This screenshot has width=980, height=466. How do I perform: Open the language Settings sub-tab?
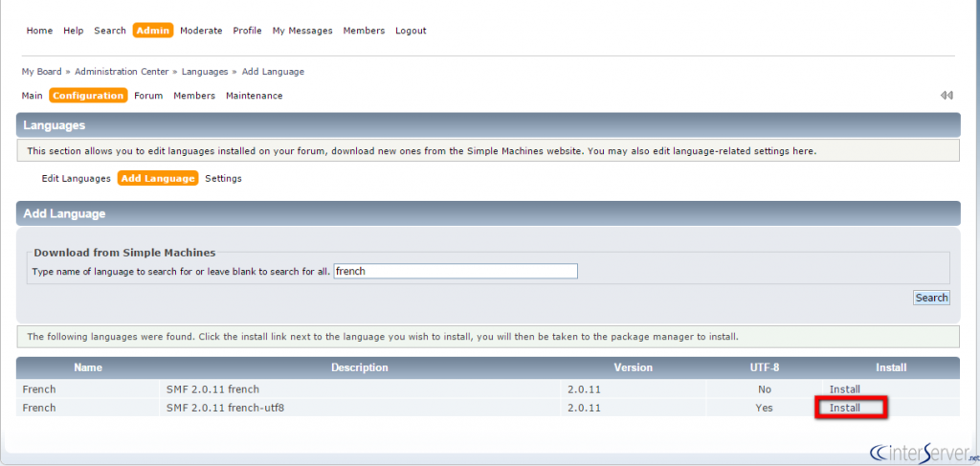[x=223, y=179]
